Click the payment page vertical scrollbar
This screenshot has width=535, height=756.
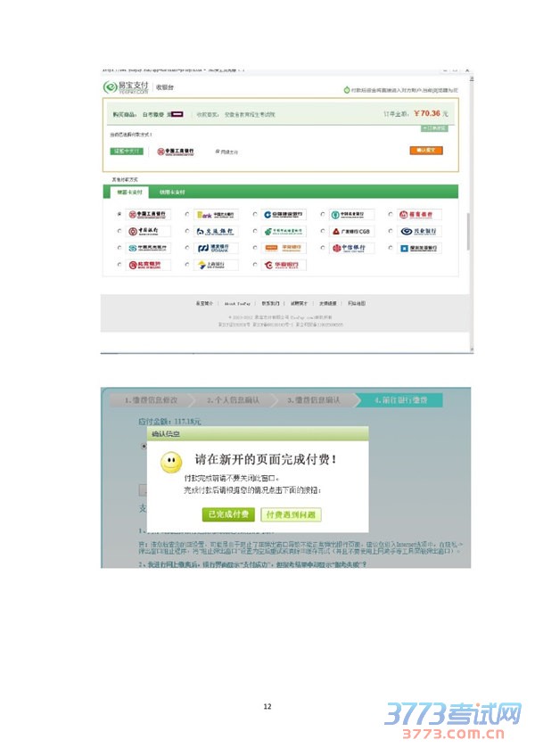(468, 223)
